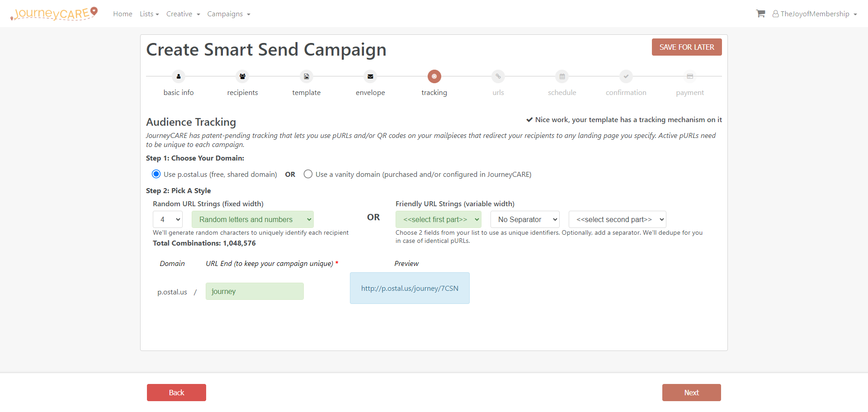Expand Random letters and numbers dropdown

(x=253, y=219)
